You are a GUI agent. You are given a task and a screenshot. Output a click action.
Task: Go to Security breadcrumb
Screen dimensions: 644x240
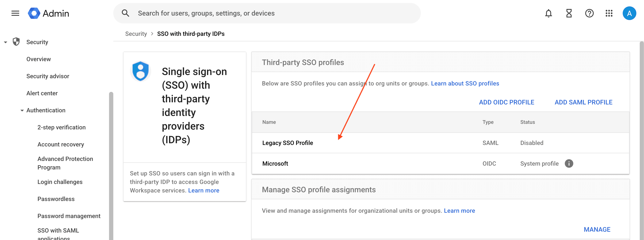pyautogui.click(x=136, y=34)
